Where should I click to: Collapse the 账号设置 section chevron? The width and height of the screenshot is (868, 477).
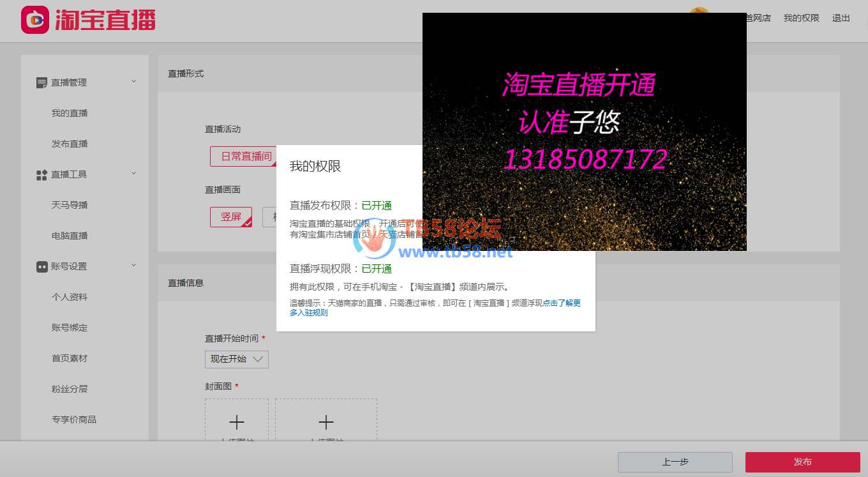pyautogui.click(x=133, y=265)
